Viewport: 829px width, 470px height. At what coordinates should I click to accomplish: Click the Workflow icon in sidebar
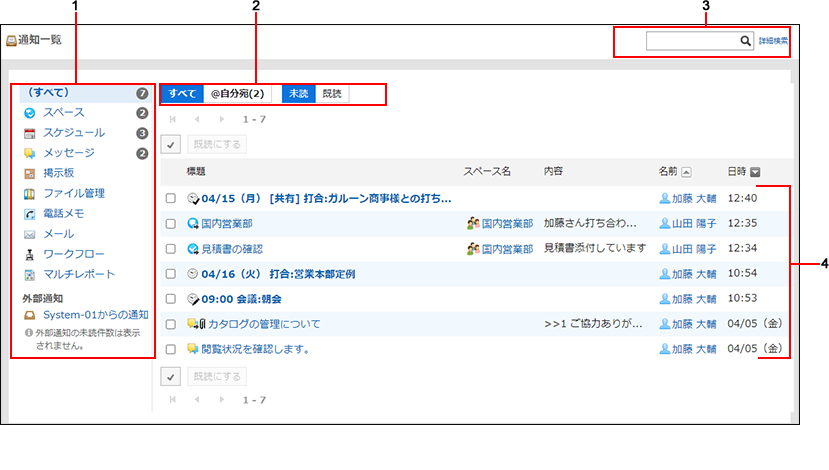30,254
